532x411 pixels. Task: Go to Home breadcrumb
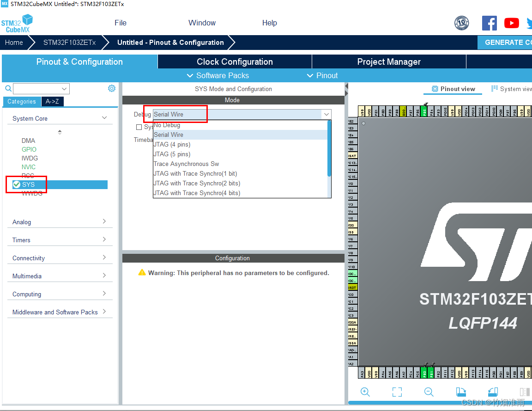click(14, 43)
